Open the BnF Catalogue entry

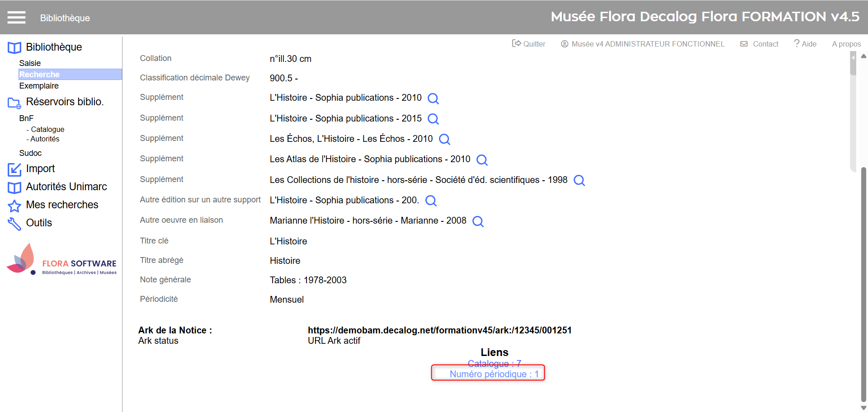coord(47,129)
